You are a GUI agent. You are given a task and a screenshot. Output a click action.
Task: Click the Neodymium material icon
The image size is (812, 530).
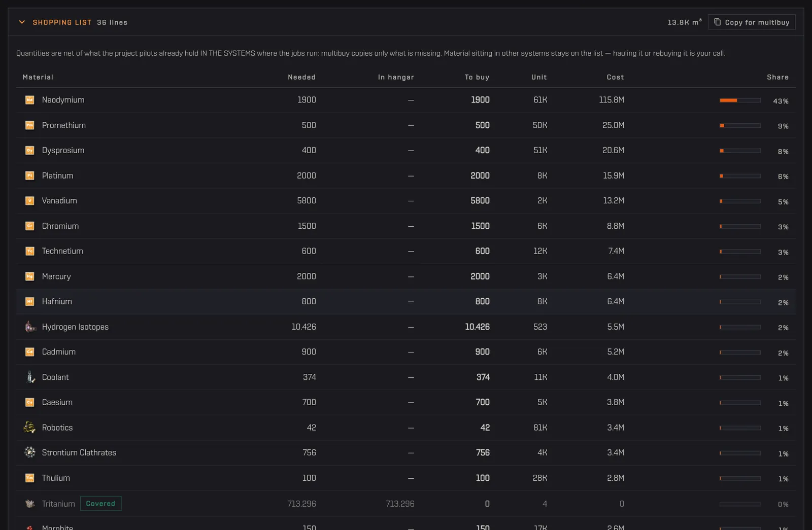(30, 100)
